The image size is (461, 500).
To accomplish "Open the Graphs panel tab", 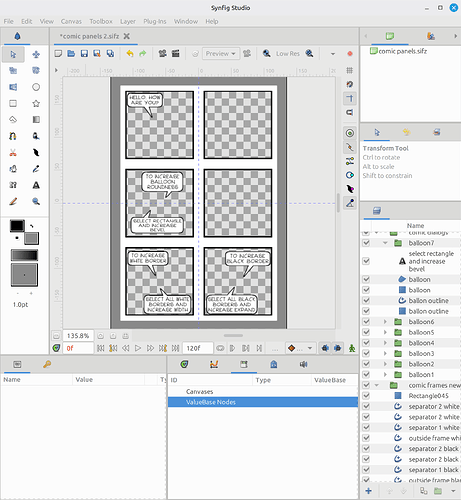I will 214,364.
